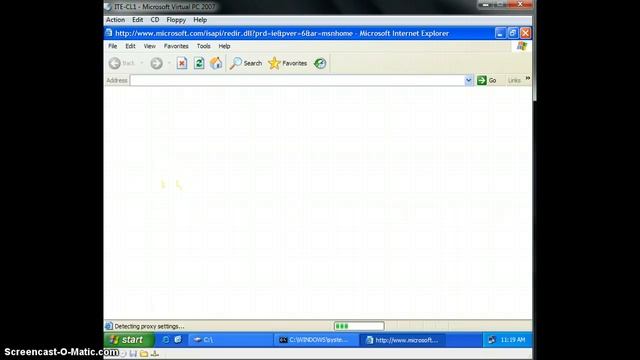The width and height of the screenshot is (640, 360).
Task: Open Virtual PC Edit menu
Action: click(138, 20)
